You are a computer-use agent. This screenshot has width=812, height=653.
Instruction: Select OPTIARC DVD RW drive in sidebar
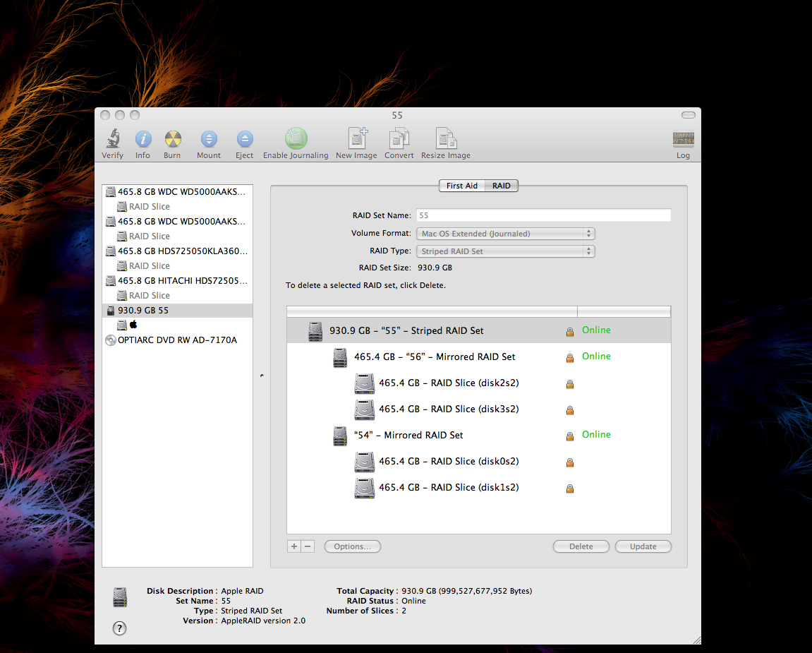click(176, 340)
